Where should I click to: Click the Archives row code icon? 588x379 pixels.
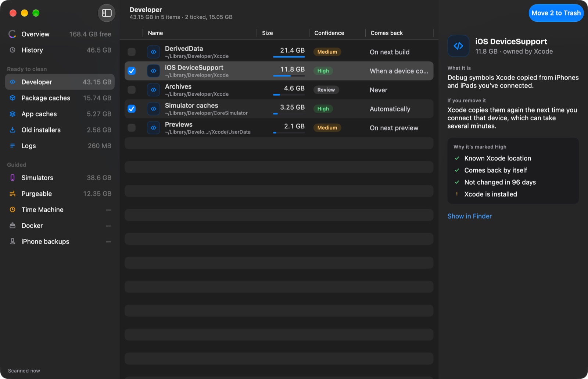point(154,90)
